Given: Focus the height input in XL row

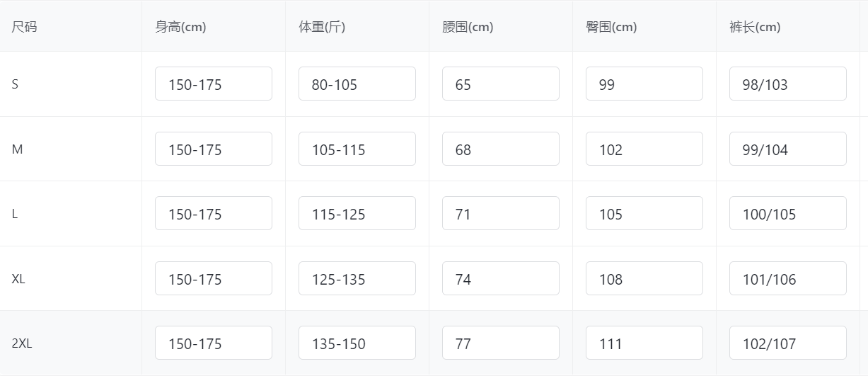Looking at the screenshot, I should pos(213,279).
